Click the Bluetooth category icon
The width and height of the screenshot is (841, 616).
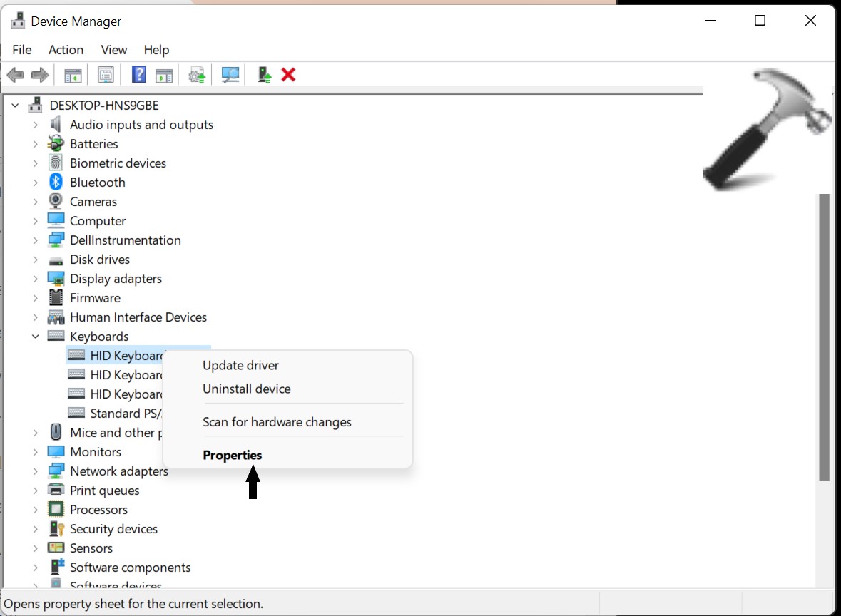click(x=56, y=183)
